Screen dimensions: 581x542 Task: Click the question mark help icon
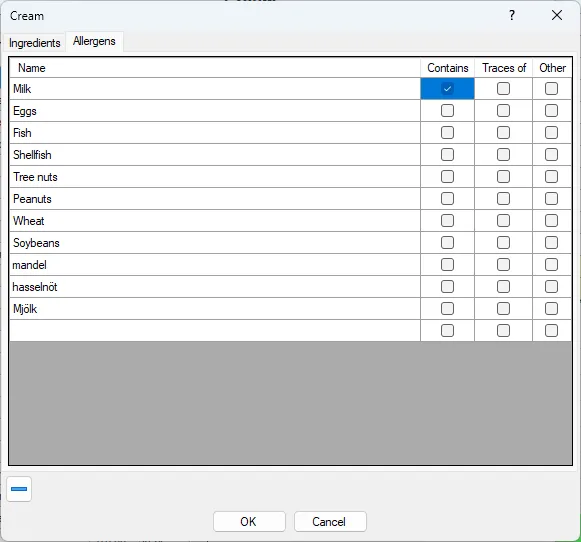tap(512, 15)
